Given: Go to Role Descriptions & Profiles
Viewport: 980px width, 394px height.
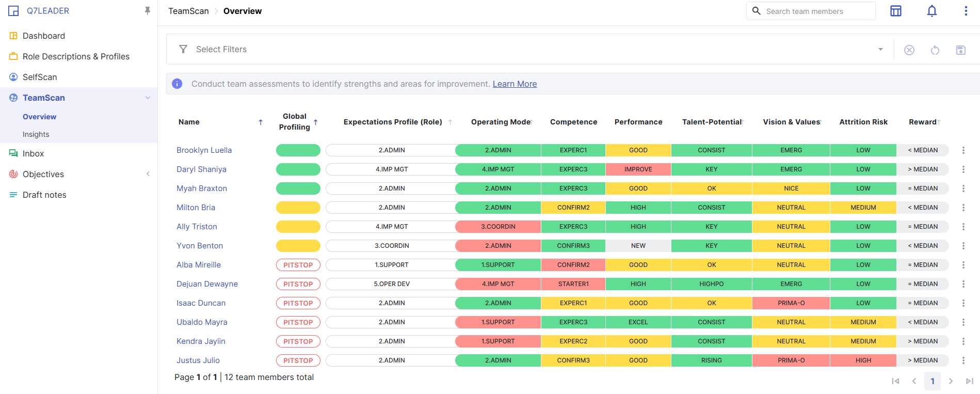Looking at the screenshot, I should [76, 56].
